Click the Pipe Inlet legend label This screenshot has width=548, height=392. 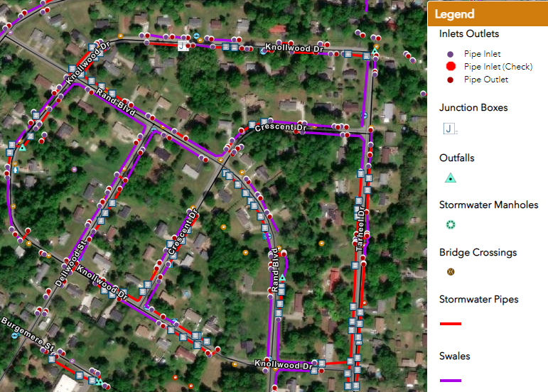(x=482, y=54)
